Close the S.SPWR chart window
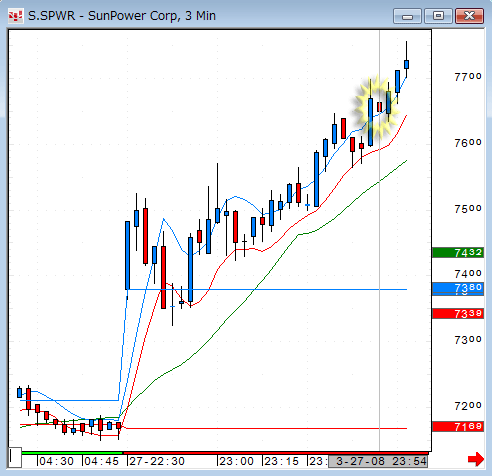 [469, 16]
